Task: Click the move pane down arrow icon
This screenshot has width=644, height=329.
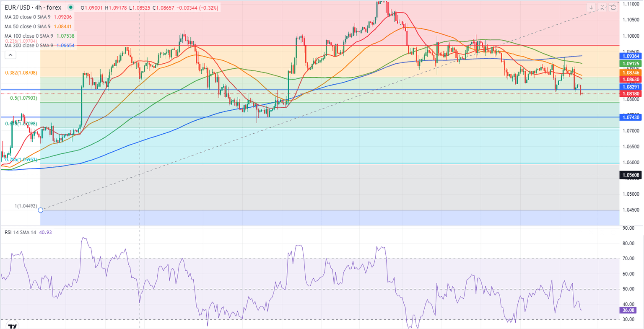Action: click(x=591, y=7)
